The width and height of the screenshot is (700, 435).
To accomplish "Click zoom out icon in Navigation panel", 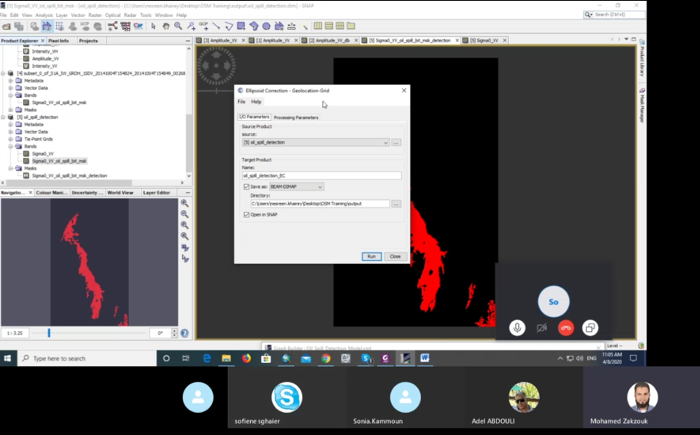I will coord(184,214).
